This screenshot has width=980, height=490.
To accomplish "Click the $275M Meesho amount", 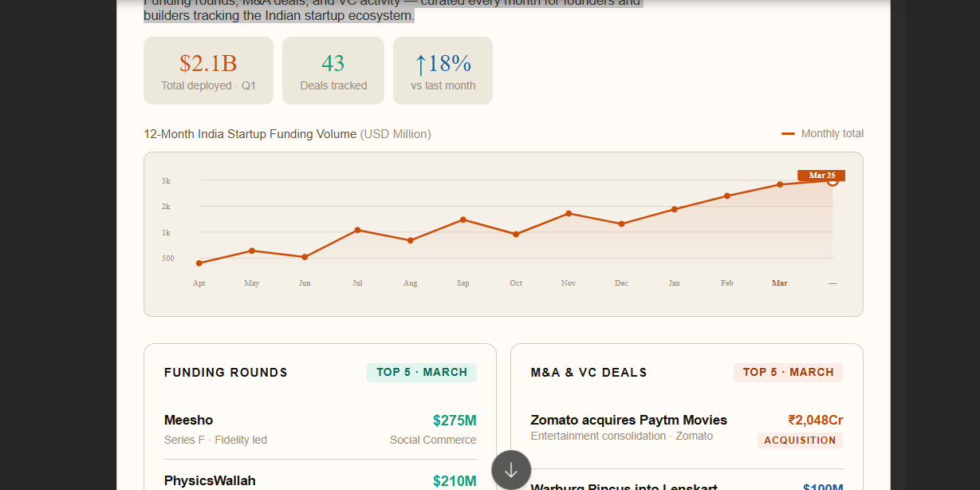I will tap(454, 421).
